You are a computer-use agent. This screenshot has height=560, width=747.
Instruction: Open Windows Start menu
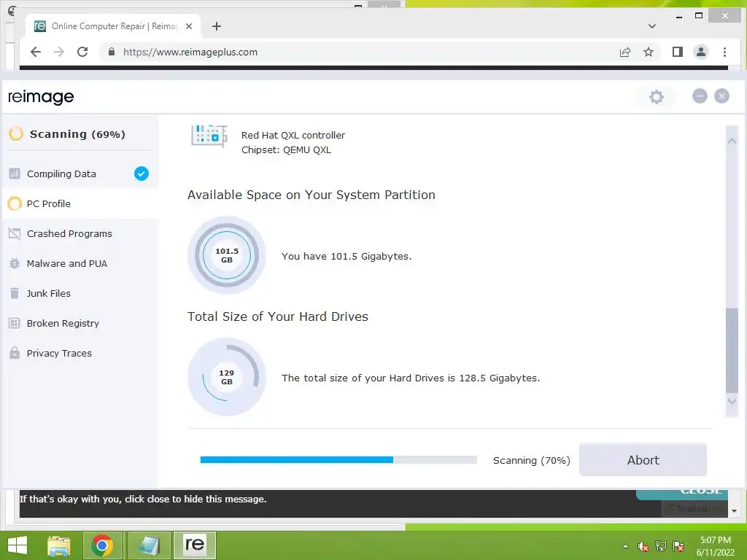pyautogui.click(x=18, y=545)
